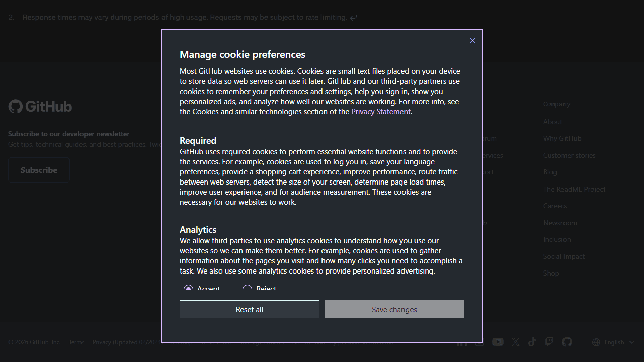Click the Manage cookie preferences heading
This screenshot has height=362, width=644.
click(243, 54)
